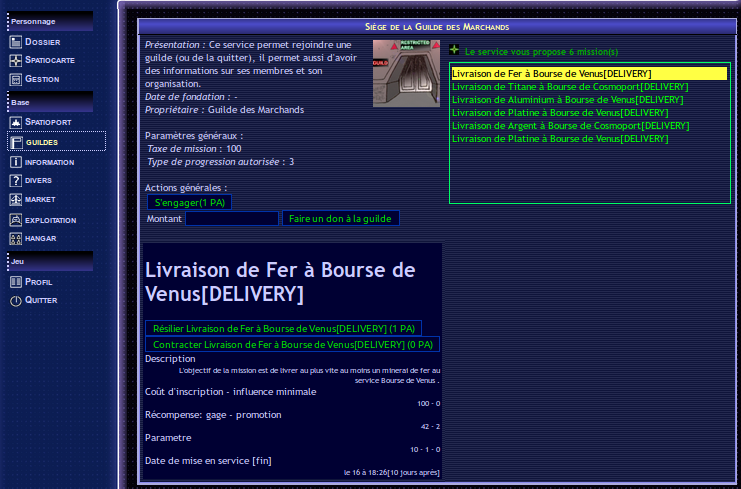This screenshot has width=741, height=489.
Task: Click the Quitter power icon
Action: tap(16, 300)
